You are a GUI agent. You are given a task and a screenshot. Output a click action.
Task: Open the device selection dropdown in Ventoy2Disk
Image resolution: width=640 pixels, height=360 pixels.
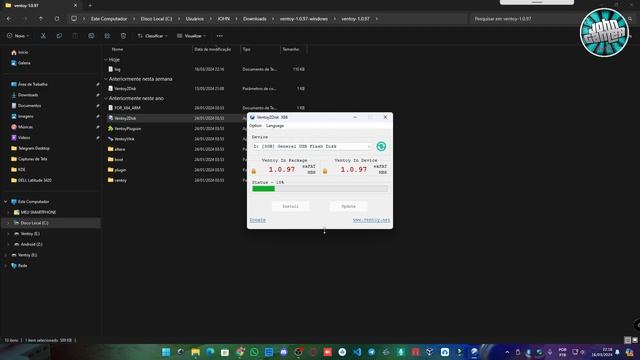(x=312, y=146)
